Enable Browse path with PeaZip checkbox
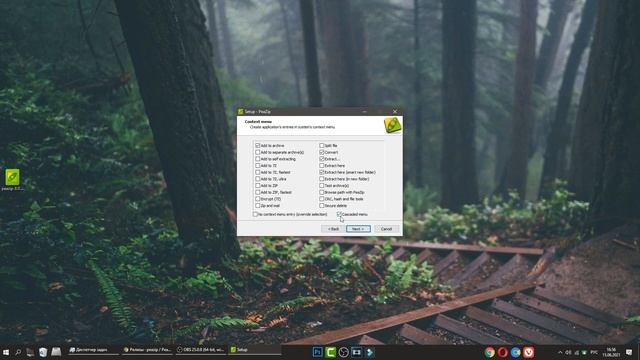 click(322, 192)
